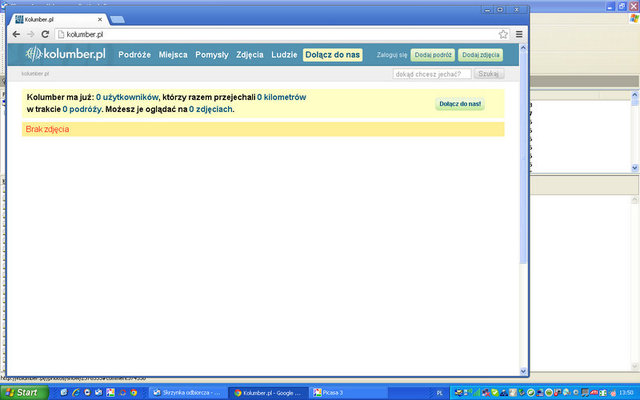Image resolution: width=640 pixels, height=400 pixels.
Task: Open the Windows Start menu
Action: point(24,393)
